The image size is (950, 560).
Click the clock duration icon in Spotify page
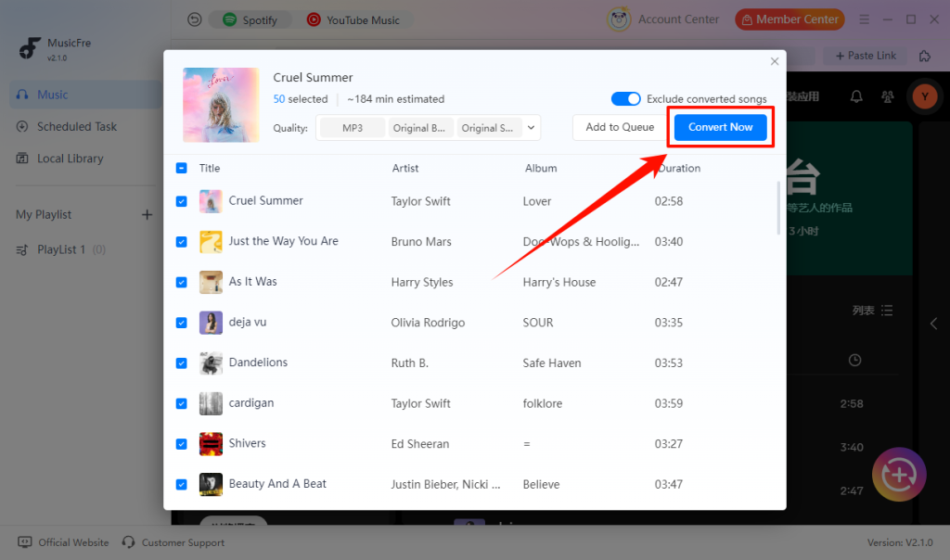pyautogui.click(x=854, y=361)
